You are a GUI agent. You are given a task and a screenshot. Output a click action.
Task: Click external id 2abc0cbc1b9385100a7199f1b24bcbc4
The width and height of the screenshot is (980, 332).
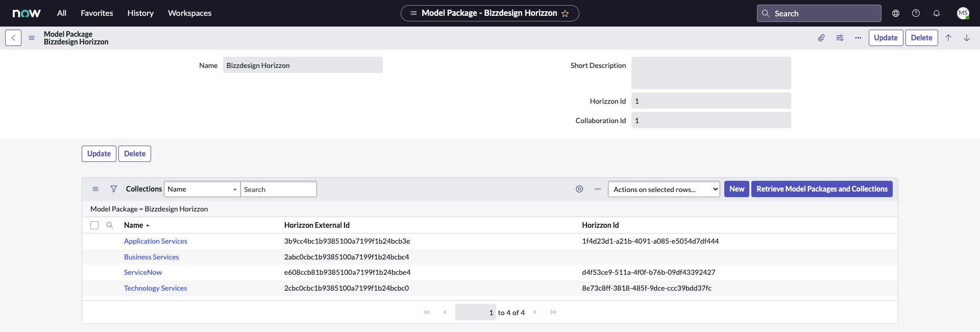click(x=347, y=257)
